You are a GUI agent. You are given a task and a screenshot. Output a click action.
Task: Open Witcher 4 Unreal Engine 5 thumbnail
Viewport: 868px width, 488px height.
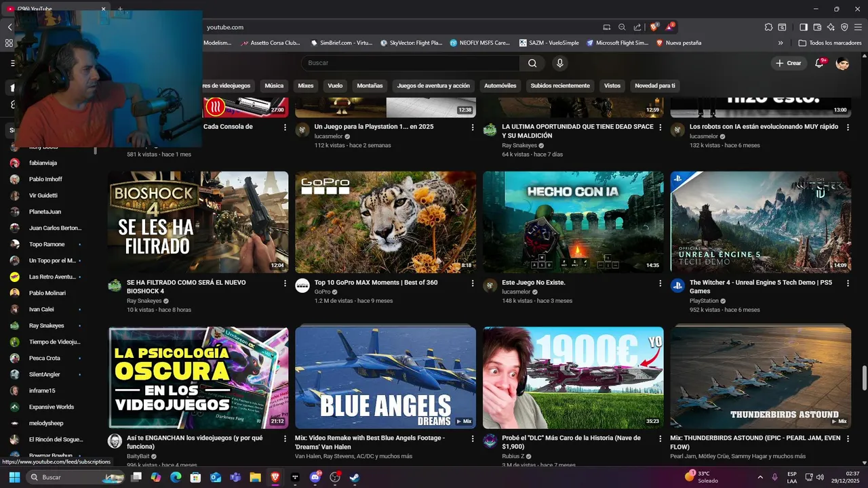click(761, 222)
